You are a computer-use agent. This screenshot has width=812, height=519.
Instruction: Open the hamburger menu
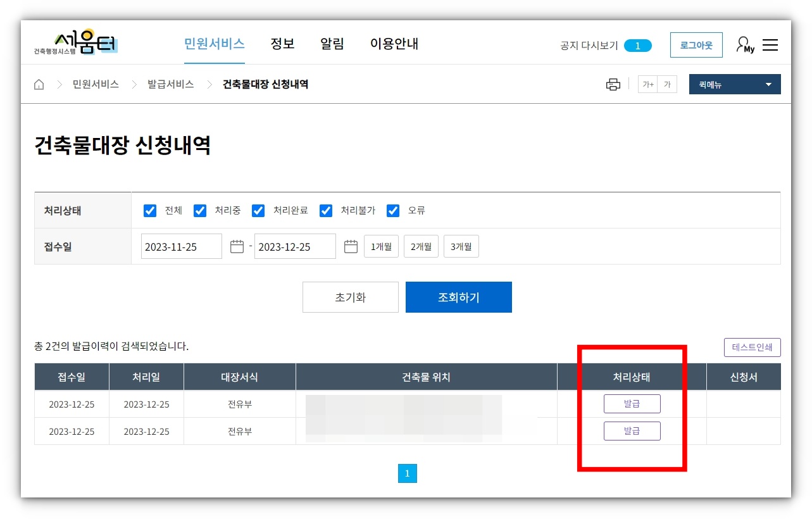(x=770, y=44)
